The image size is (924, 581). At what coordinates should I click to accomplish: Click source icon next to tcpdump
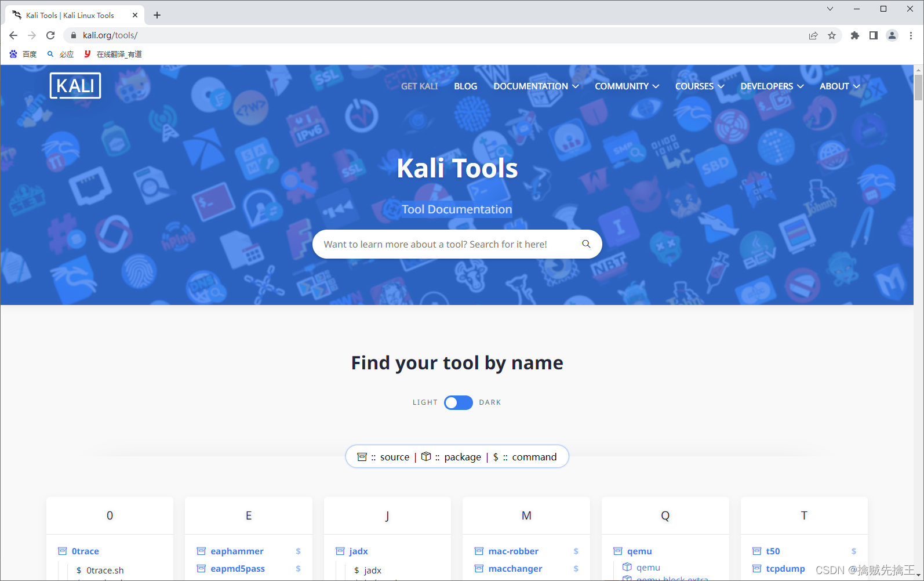[x=756, y=568]
